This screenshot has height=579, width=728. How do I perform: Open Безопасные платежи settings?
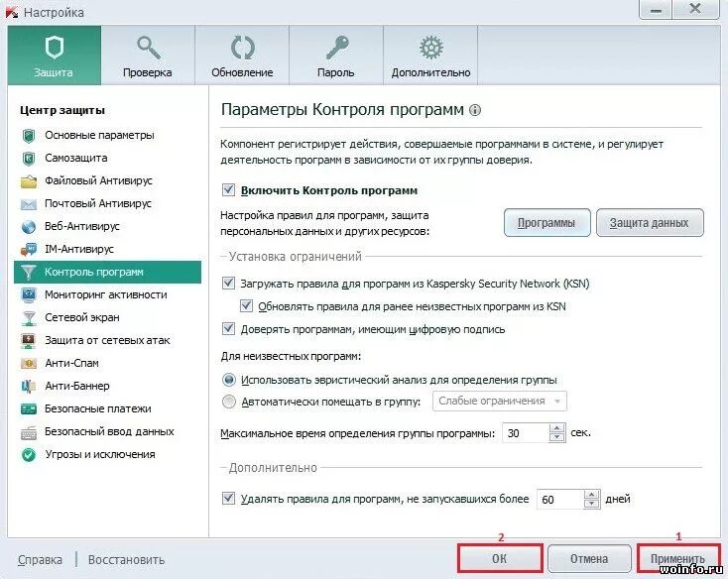click(x=97, y=408)
